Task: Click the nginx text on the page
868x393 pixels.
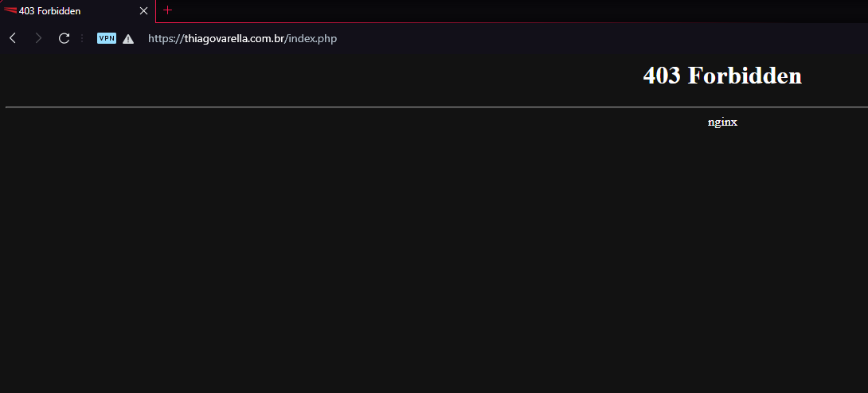Action: click(722, 122)
